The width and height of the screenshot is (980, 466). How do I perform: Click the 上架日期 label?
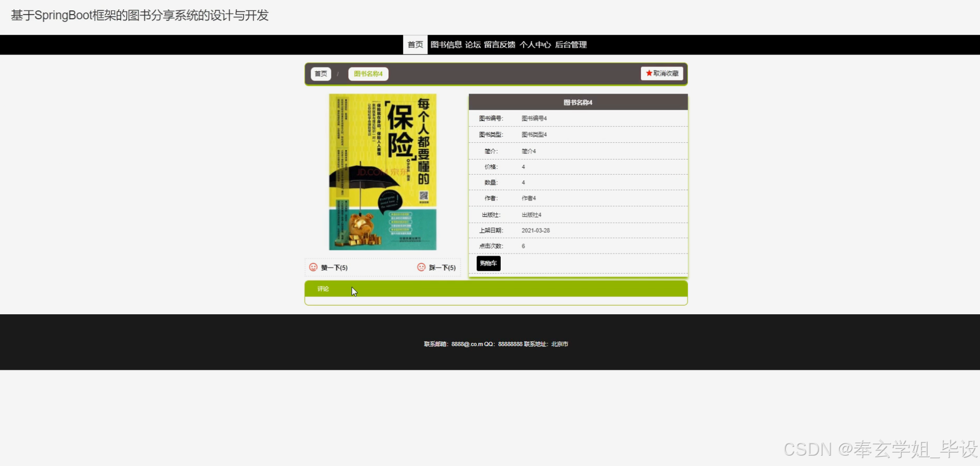click(x=491, y=230)
